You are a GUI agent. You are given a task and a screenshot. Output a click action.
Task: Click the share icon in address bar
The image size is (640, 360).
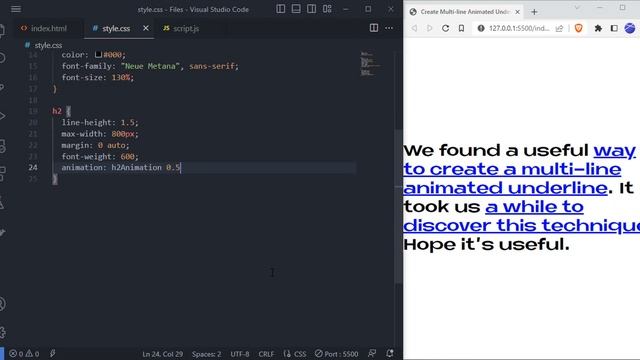(x=559, y=28)
